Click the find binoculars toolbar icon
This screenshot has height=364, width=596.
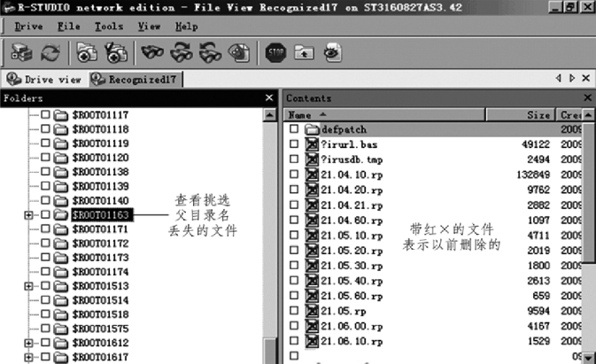152,52
